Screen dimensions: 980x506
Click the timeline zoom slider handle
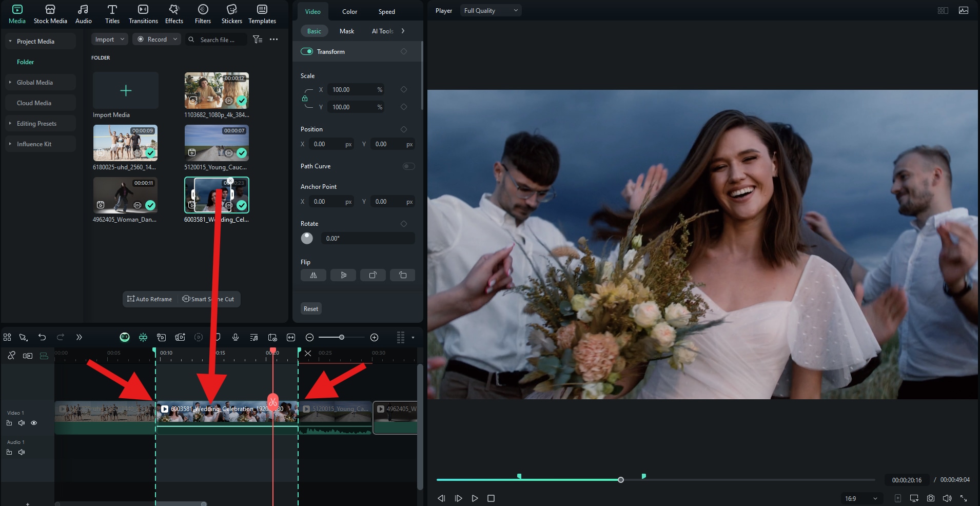pyautogui.click(x=342, y=337)
